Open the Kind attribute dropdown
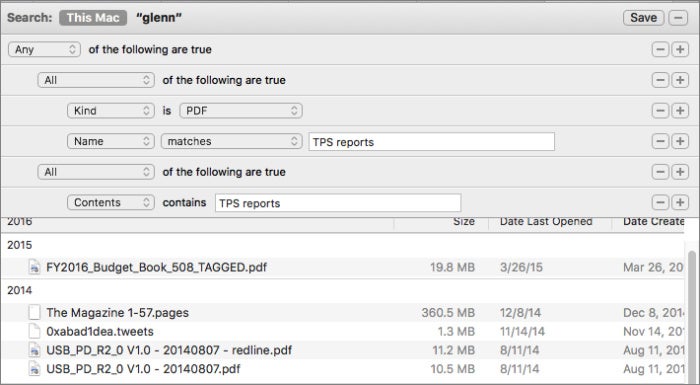 point(111,111)
